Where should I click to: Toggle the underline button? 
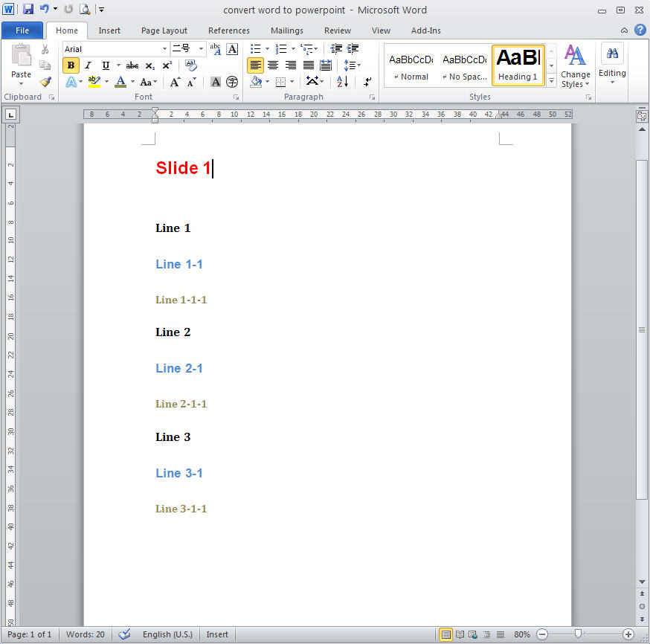(106, 65)
